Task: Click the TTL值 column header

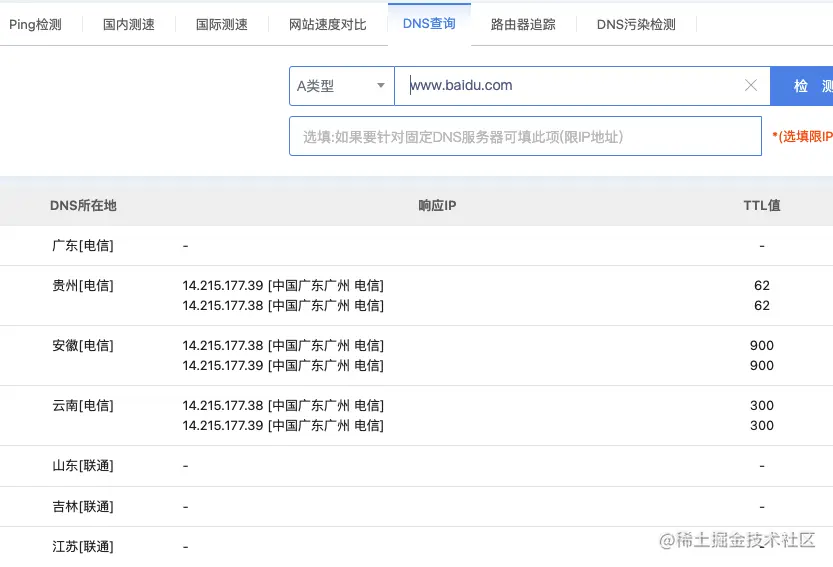Action: click(x=762, y=206)
